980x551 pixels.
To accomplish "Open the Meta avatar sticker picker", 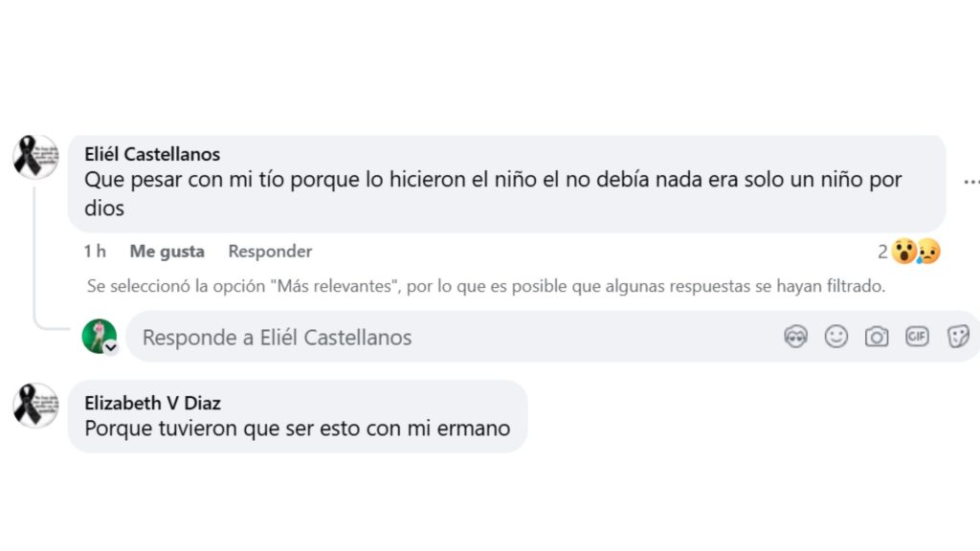I will coord(795,337).
